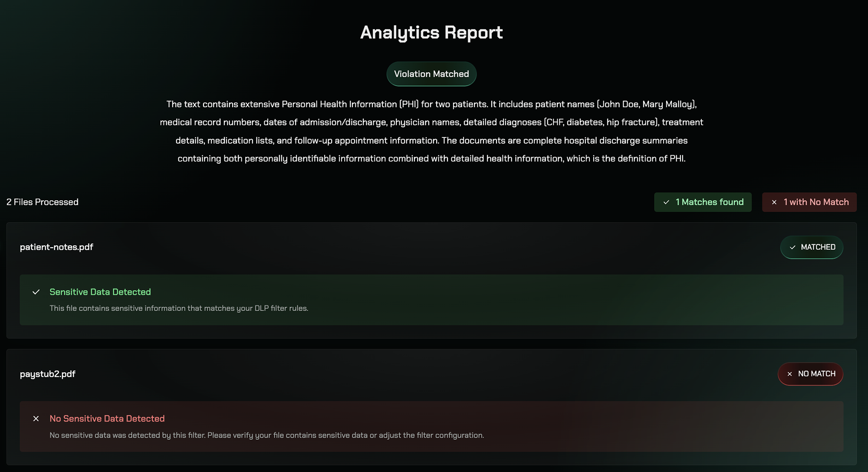
Task: Expand the paystub2.pdf result card
Action: [304, 374]
